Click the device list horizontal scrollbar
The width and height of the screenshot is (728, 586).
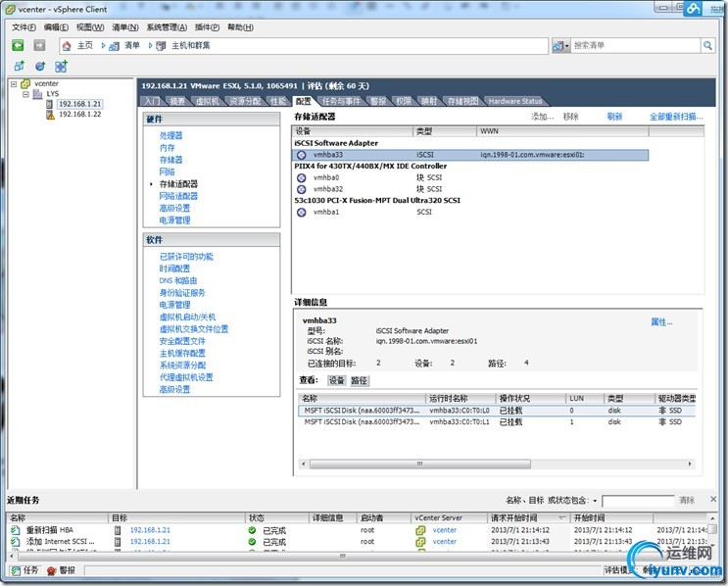(419, 464)
